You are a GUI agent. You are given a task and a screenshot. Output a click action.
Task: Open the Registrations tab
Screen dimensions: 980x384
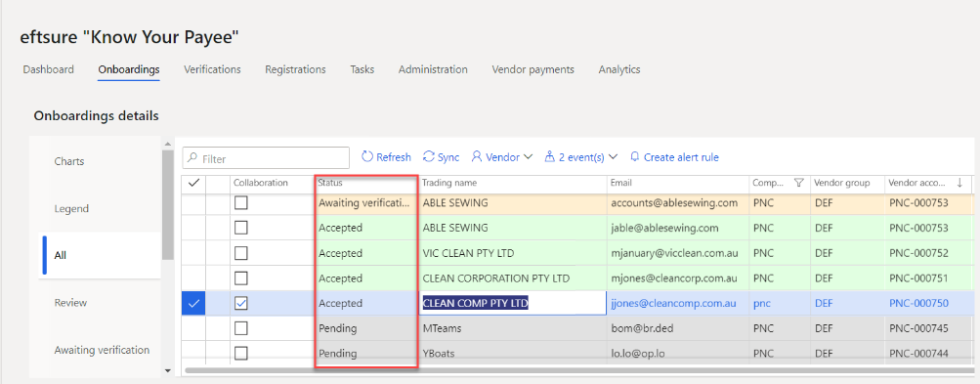coord(295,69)
